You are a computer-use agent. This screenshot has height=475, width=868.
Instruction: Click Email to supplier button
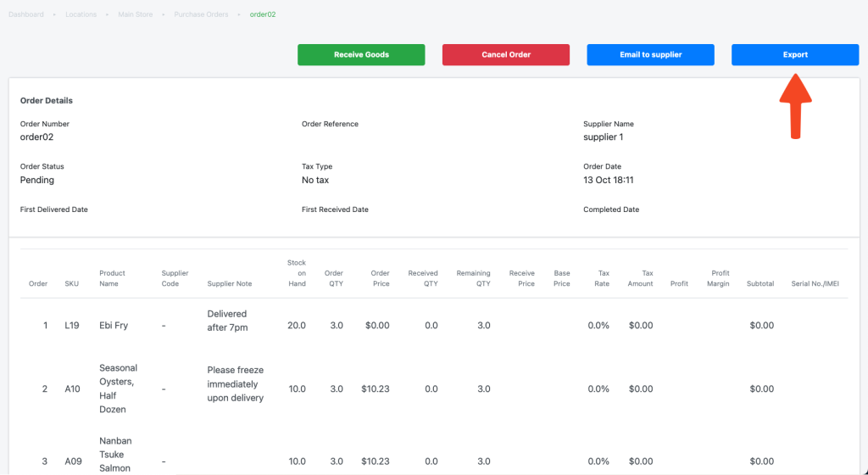pyautogui.click(x=650, y=54)
